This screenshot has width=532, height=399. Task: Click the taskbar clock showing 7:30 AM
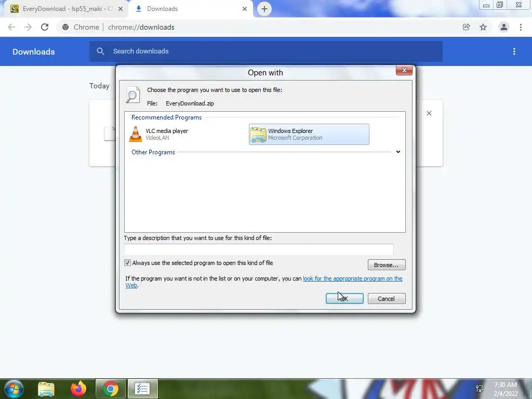pyautogui.click(x=506, y=389)
